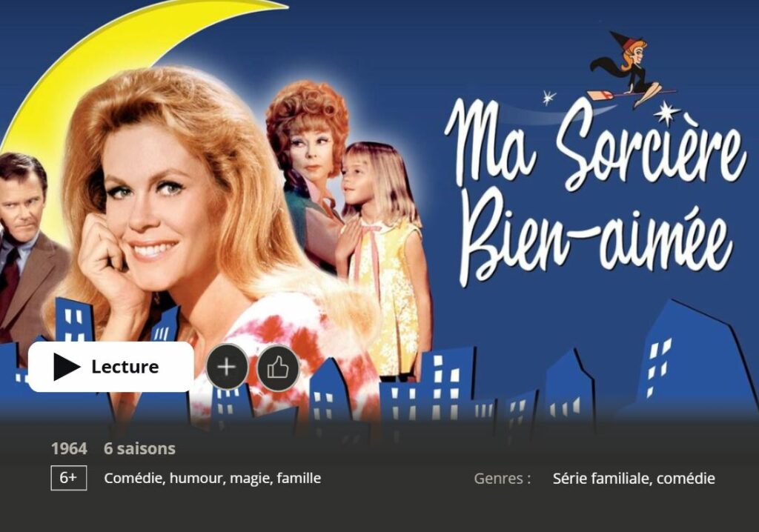Open the Série familiale, comédie genre link
The height and width of the screenshot is (532, 759).
click(x=634, y=478)
